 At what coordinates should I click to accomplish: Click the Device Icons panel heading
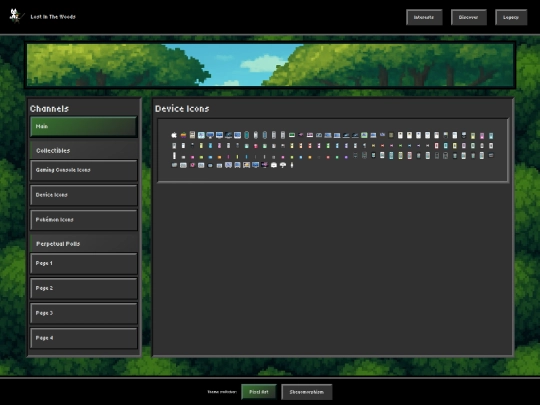click(182, 109)
